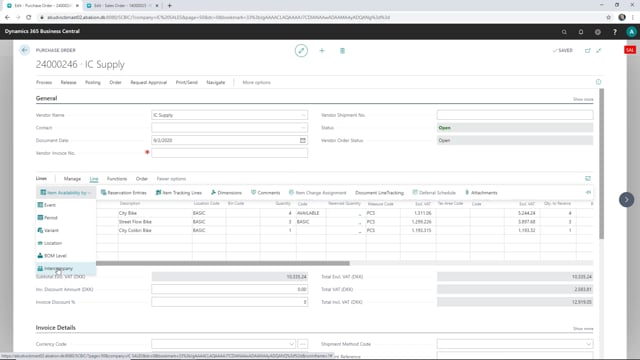
Task: Open the Document Date calendar picker
Action: [x=302, y=140]
